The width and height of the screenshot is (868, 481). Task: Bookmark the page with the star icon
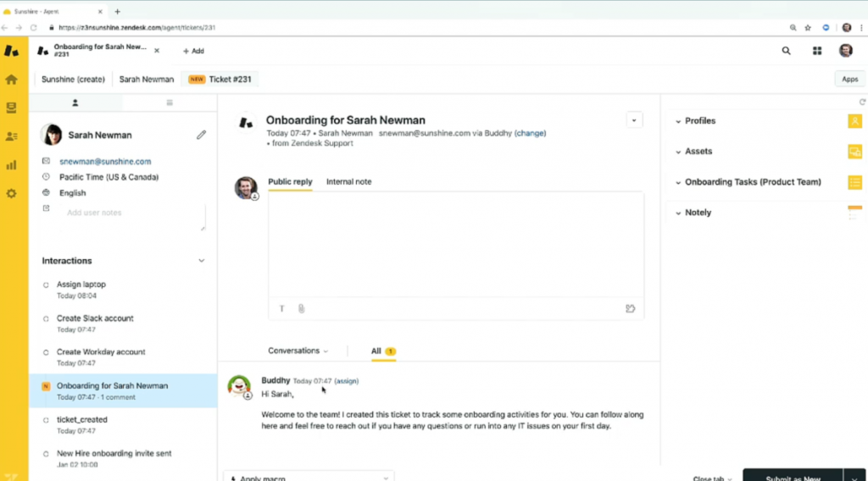808,28
